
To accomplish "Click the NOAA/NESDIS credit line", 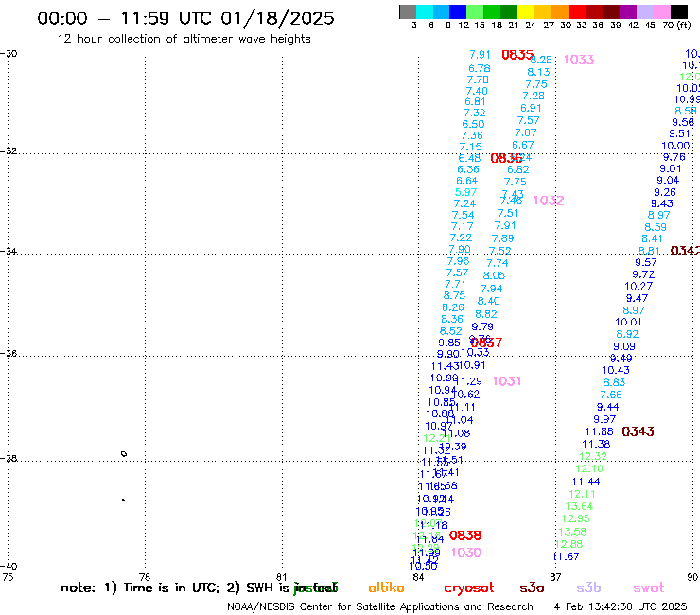I will pos(380,607).
